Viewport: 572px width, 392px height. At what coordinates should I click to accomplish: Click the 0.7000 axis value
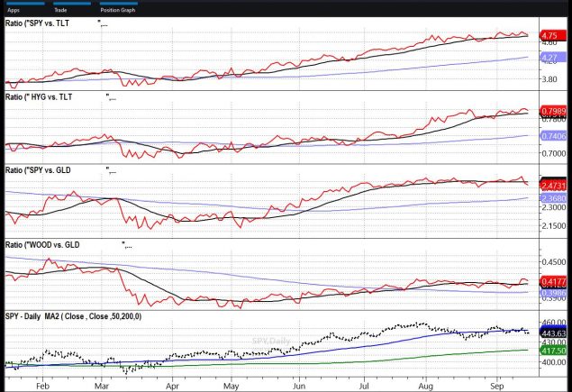[554, 153]
